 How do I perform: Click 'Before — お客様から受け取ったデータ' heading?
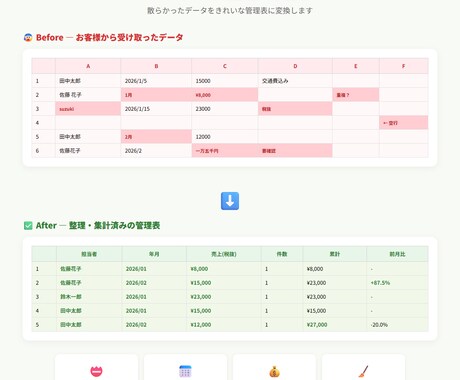pos(110,37)
